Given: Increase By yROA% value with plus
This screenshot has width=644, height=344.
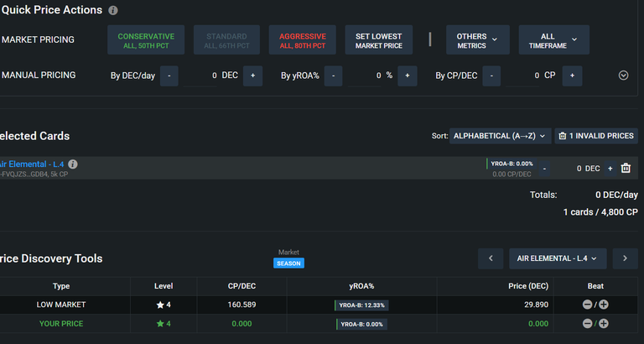Looking at the screenshot, I should tap(408, 76).
